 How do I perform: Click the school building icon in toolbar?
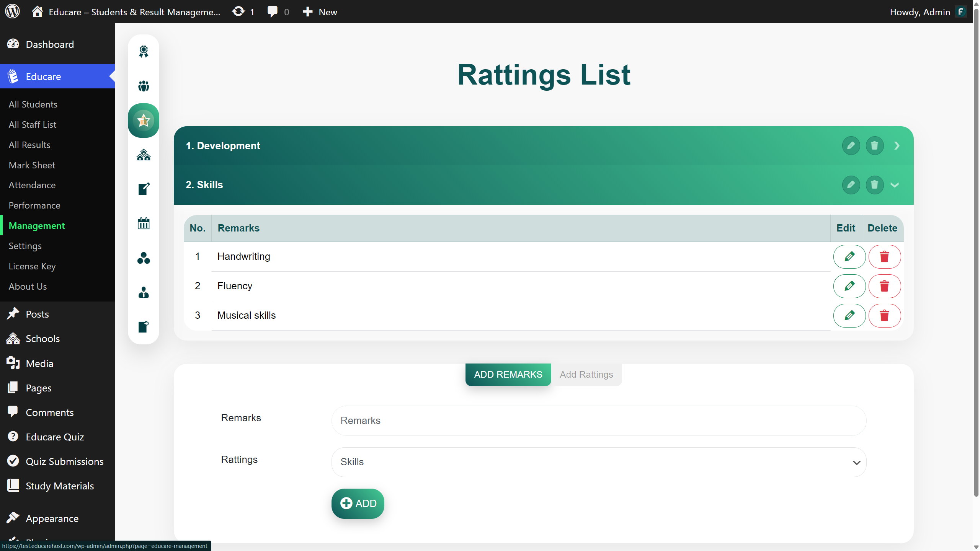tap(144, 155)
